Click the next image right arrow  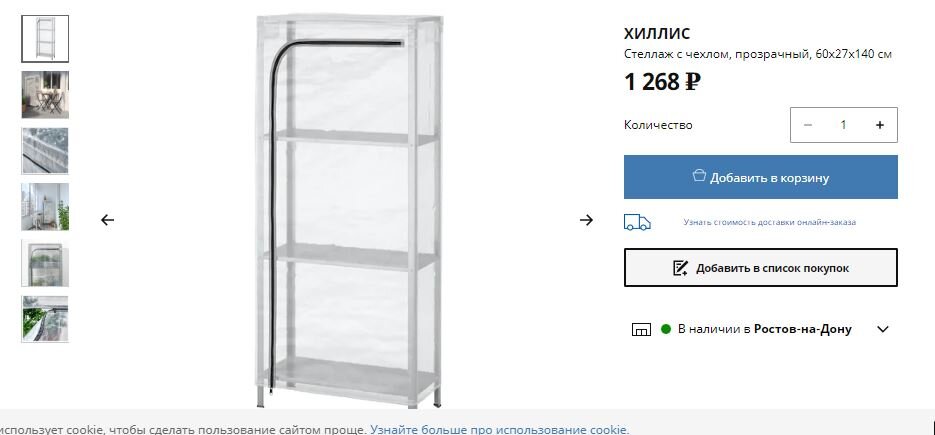[x=586, y=220]
